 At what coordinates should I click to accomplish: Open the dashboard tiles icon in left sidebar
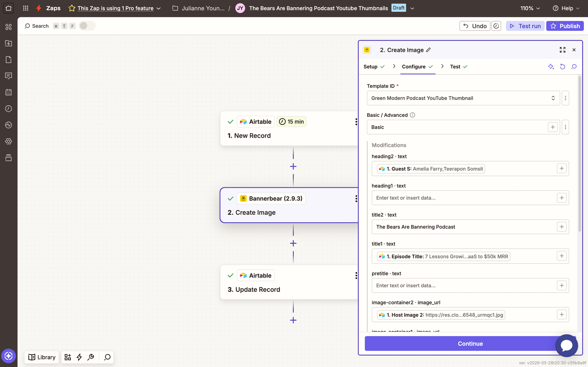coord(9,27)
